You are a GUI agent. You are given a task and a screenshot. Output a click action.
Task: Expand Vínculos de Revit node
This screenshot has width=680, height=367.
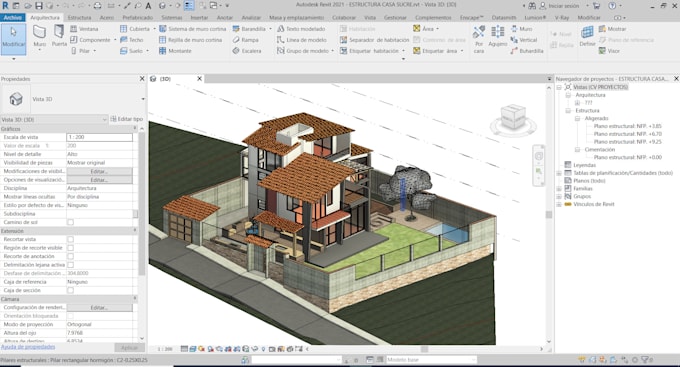559,204
